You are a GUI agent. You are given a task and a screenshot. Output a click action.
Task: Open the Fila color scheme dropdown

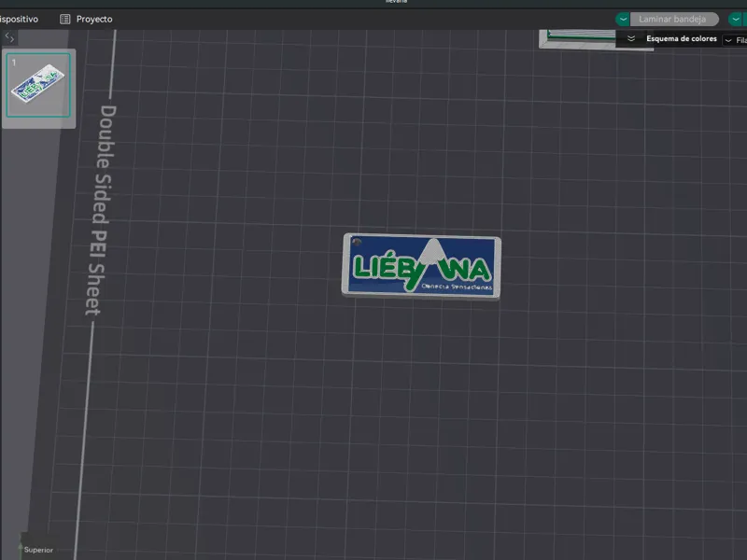(x=735, y=40)
